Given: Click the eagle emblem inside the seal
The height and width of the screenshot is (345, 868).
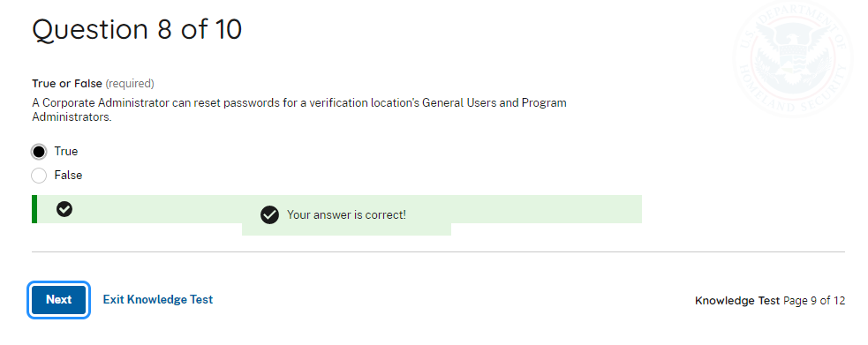Looking at the screenshot, I should click(x=793, y=51).
